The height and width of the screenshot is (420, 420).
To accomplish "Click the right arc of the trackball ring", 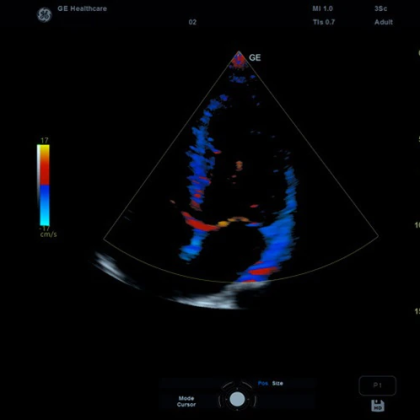I will pyautogui.click(x=255, y=399).
